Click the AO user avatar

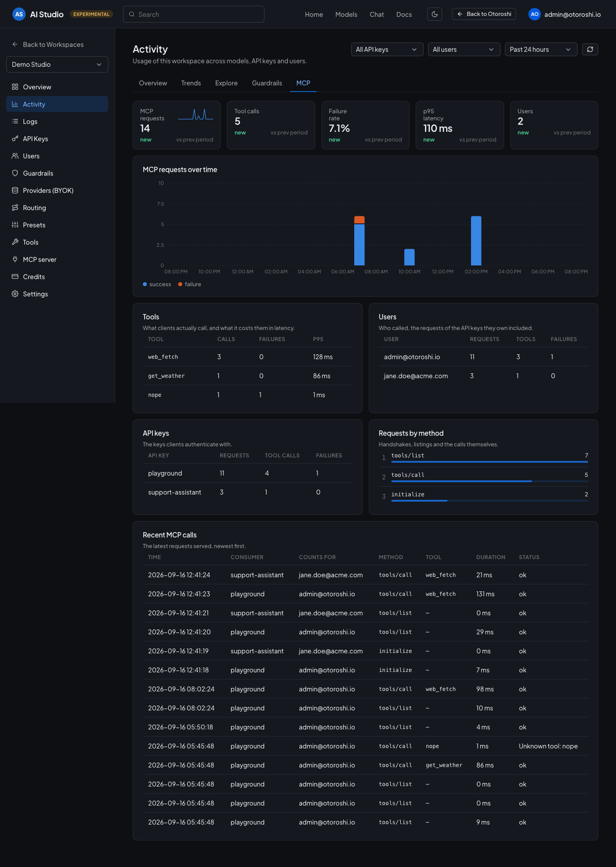tap(535, 14)
